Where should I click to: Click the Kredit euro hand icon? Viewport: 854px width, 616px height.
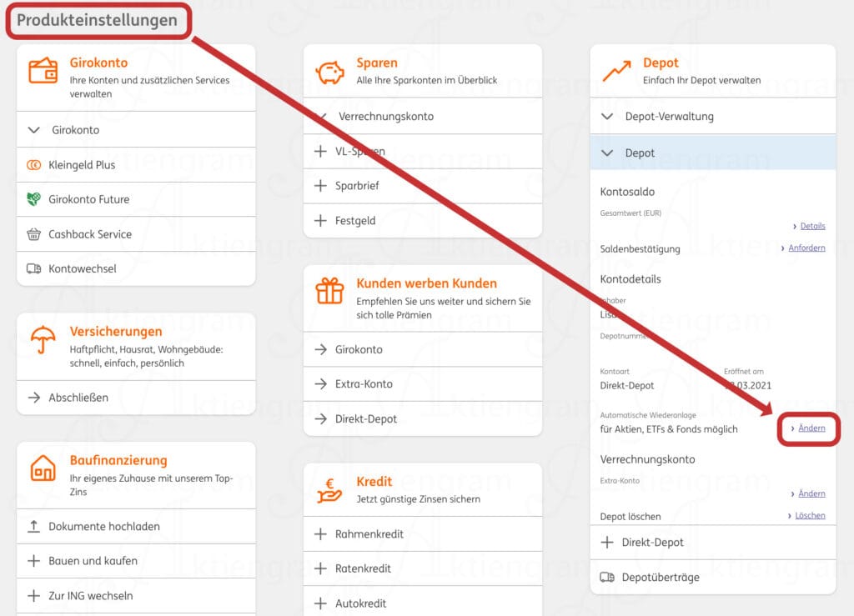pyautogui.click(x=329, y=490)
